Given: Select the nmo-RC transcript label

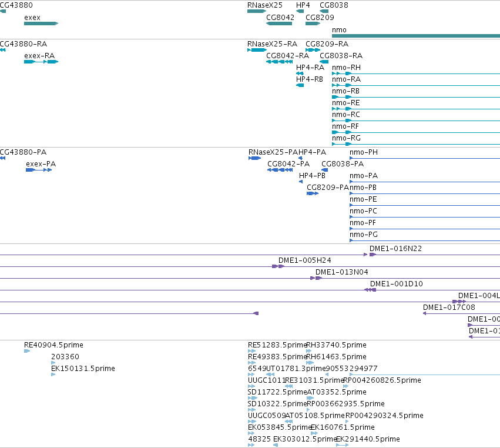Looking at the screenshot, I should tap(346, 115).
